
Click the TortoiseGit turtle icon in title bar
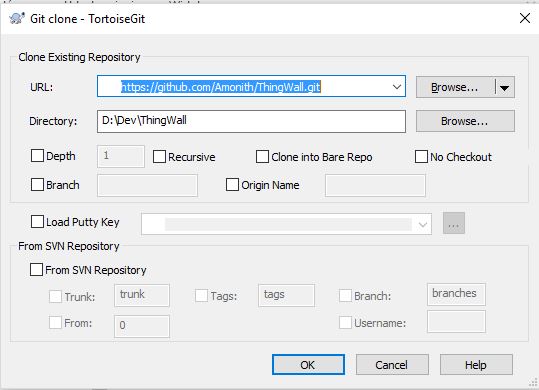[x=17, y=18]
